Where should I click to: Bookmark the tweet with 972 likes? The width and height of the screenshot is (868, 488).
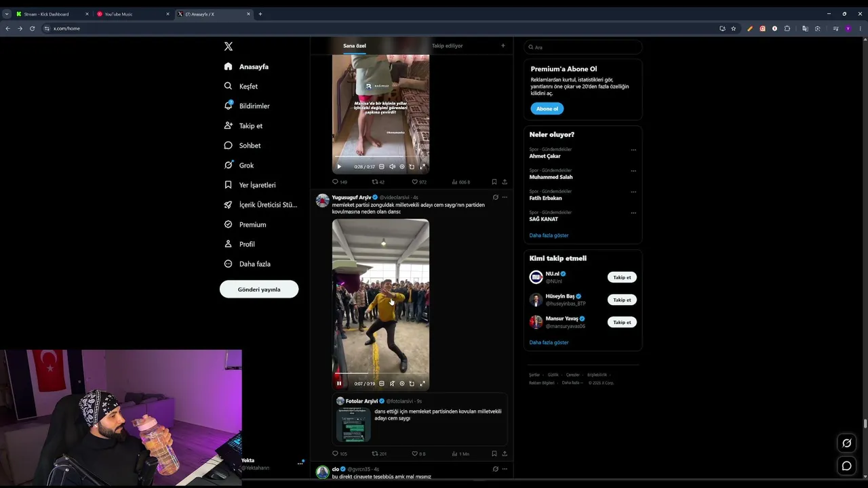494,182
